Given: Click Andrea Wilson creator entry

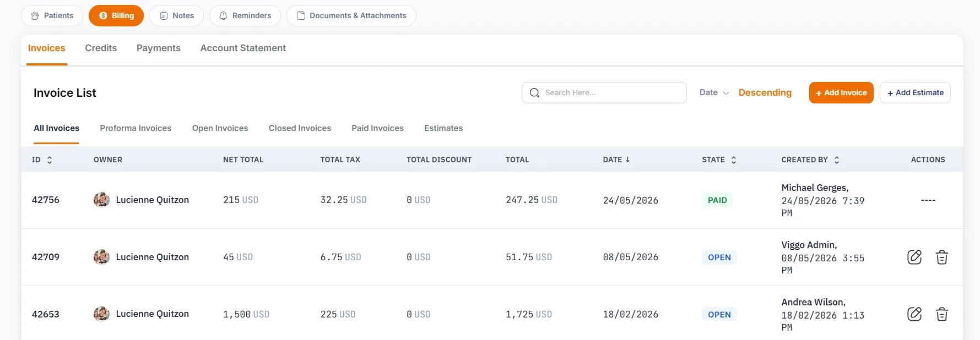Looking at the screenshot, I should point(822,315).
